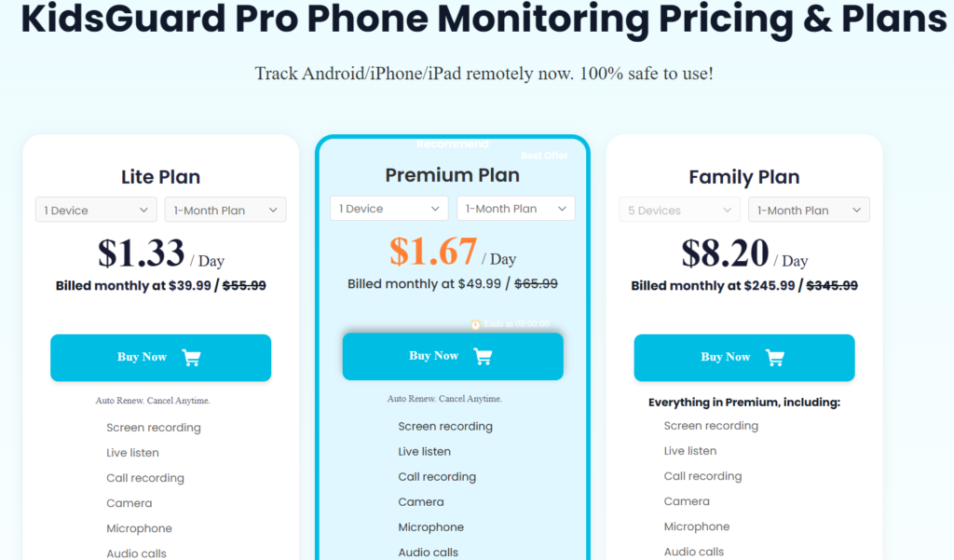954x560 pixels.
Task: Buy the Premium Plan now
Action: (453, 357)
